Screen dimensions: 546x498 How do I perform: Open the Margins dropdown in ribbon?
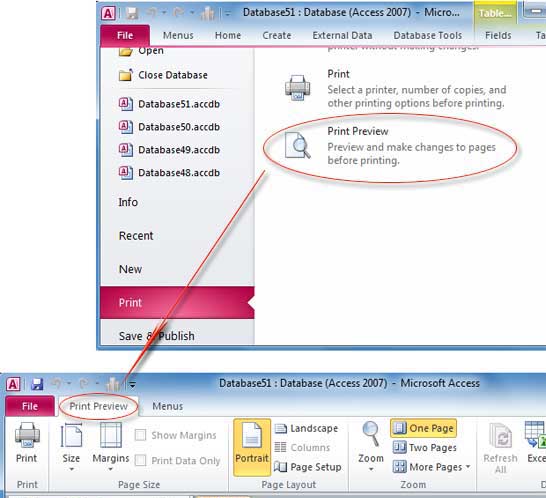[111, 448]
